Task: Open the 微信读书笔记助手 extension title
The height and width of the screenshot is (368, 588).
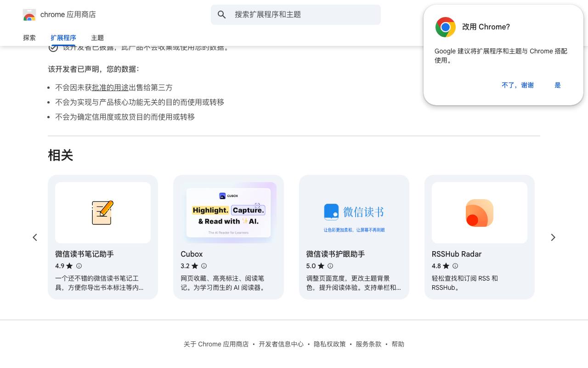Action: [85, 254]
